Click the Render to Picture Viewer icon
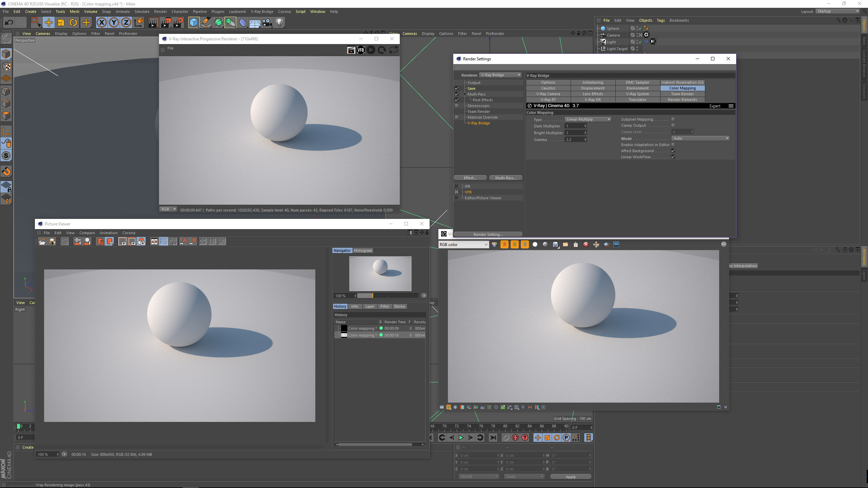Viewport: 868px width, 488px height. click(x=166, y=23)
